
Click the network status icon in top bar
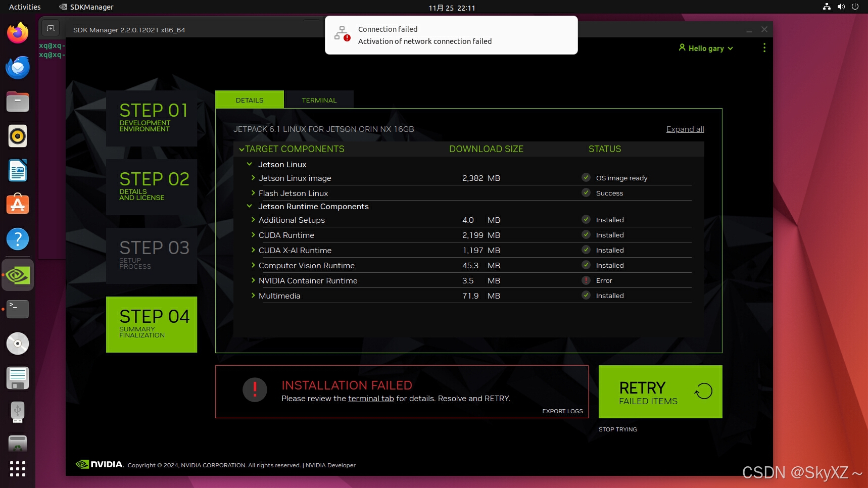[x=827, y=7]
